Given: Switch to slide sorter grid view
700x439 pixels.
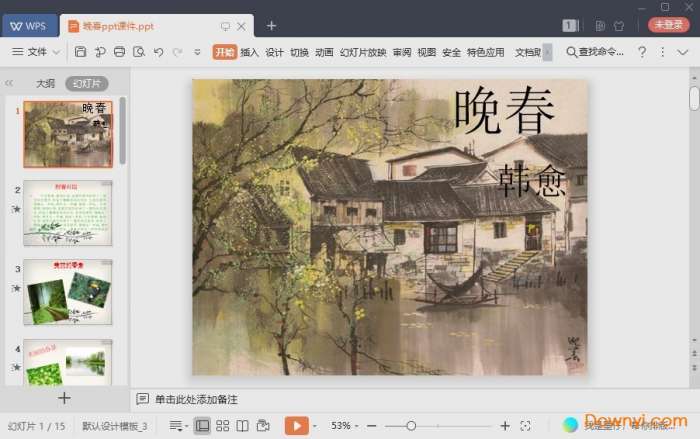Looking at the screenshot, I should 222,426.
